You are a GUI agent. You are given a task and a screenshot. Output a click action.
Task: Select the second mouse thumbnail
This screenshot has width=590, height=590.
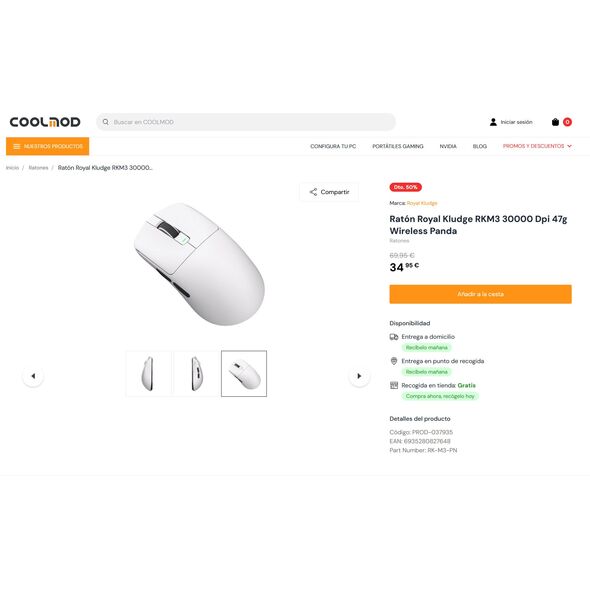196,374
